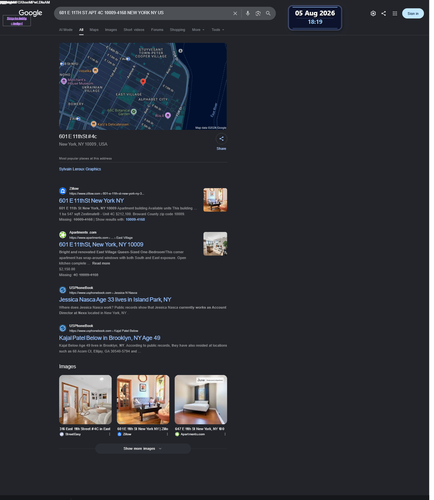Click the round Share button under map

[221, 139]
